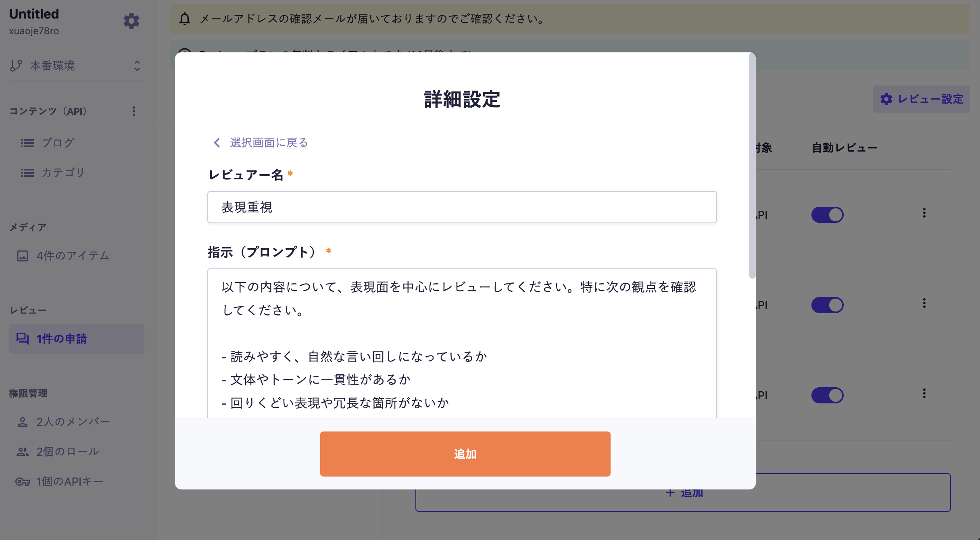Go back via 選択画面に戻る chevron

click(x=217, y=143)
